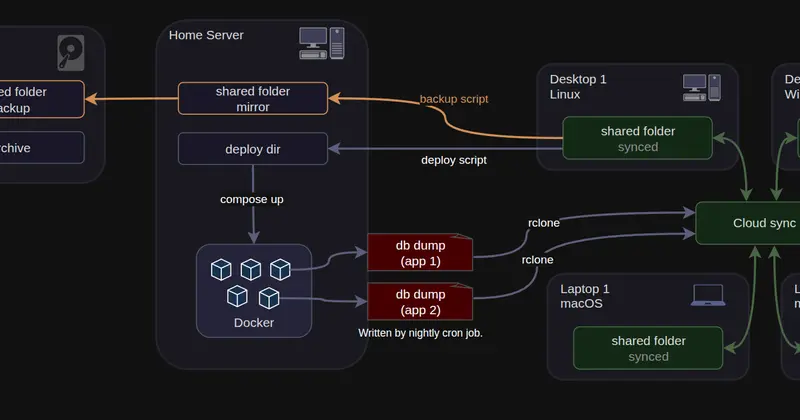Screen dimensions: 800x420
Task: Select the 'deploy script' arrow label
Action: tap(454, 160)
